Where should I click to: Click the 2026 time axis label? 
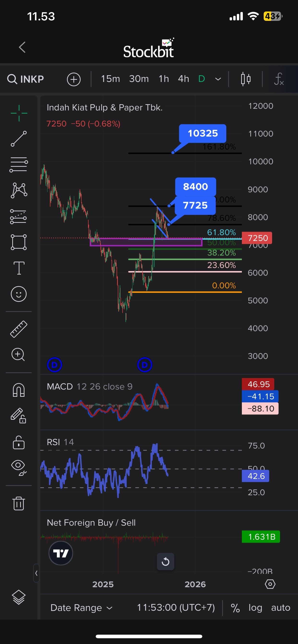coord(195,584)
